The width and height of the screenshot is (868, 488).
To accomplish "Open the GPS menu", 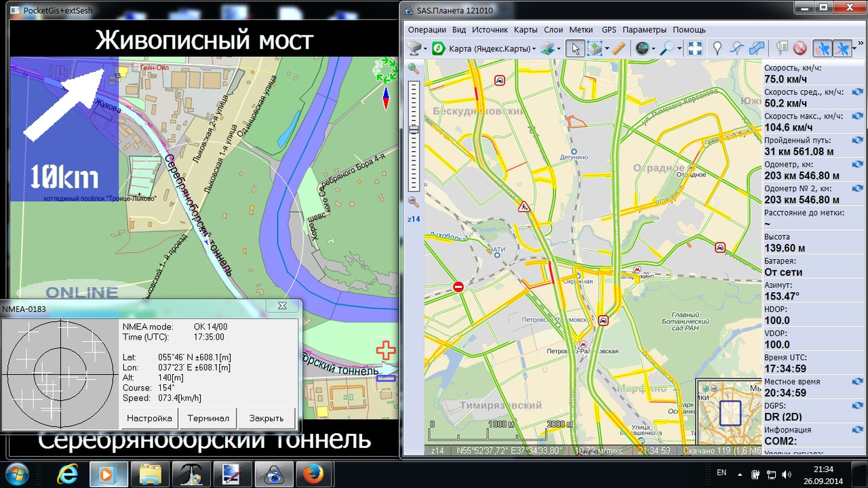I will tap(609, 30).
